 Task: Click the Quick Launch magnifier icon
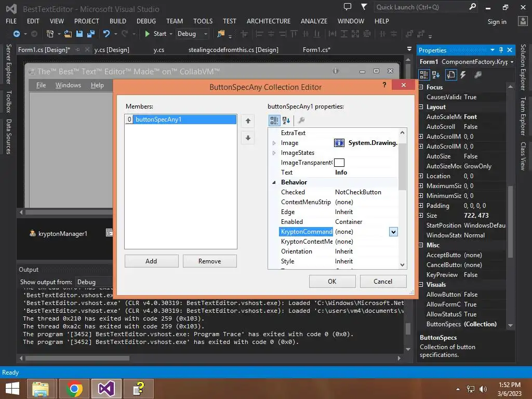tap(472, 7)
